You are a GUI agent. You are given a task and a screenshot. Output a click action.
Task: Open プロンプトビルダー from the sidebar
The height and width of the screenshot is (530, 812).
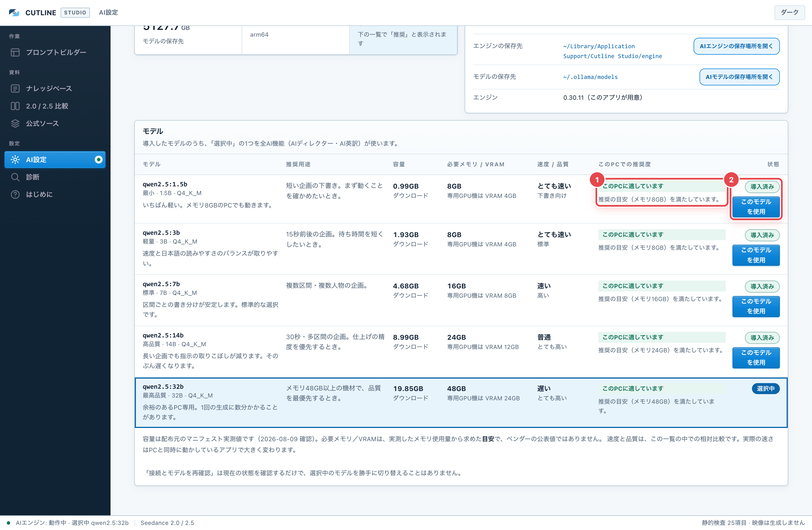pyautogui.click(x=55, y=52)
